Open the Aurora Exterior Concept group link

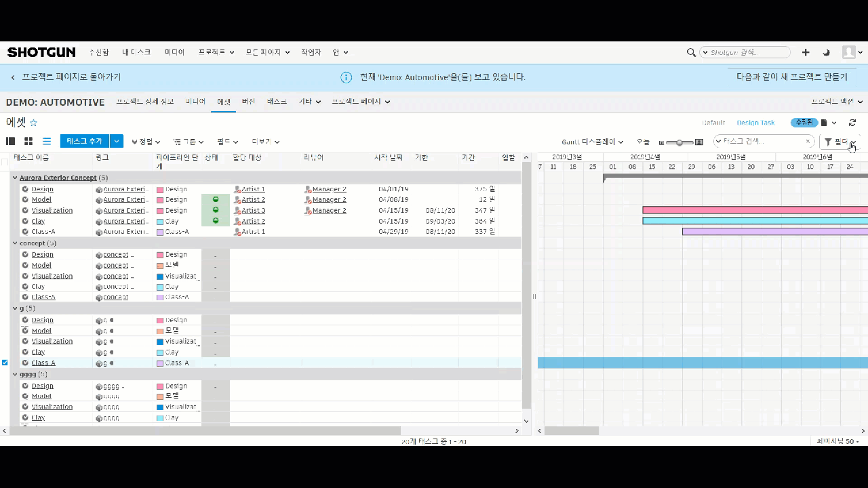click(58, 178)
